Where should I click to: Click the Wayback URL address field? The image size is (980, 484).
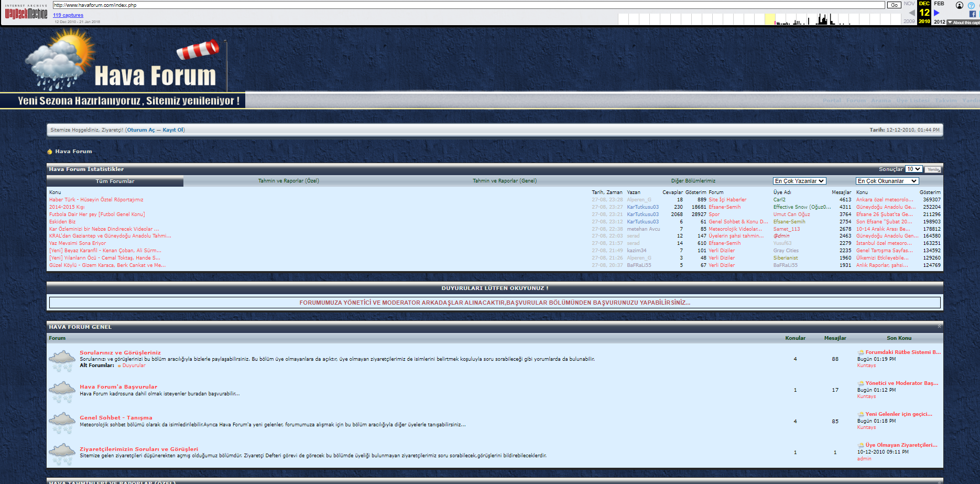pyautogui.click(x=469, y=5)
